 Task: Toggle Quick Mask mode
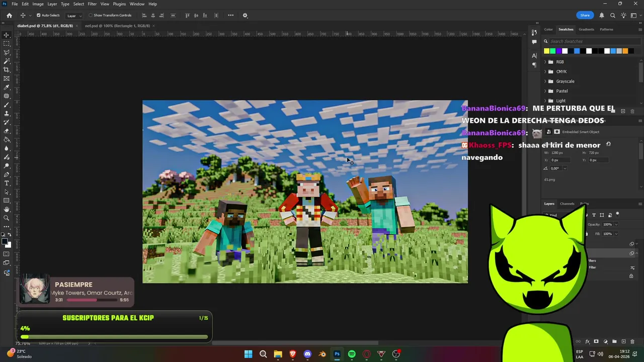click(x=7, y=254)
